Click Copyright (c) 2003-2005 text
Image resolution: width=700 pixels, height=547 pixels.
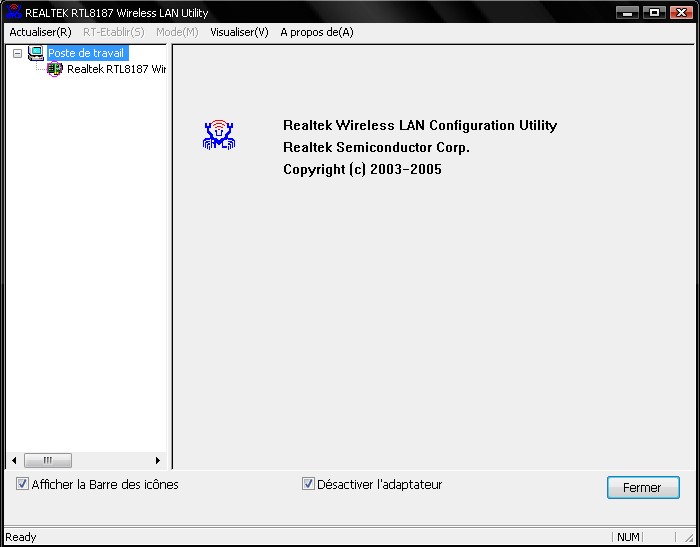(x=362, y=170)
